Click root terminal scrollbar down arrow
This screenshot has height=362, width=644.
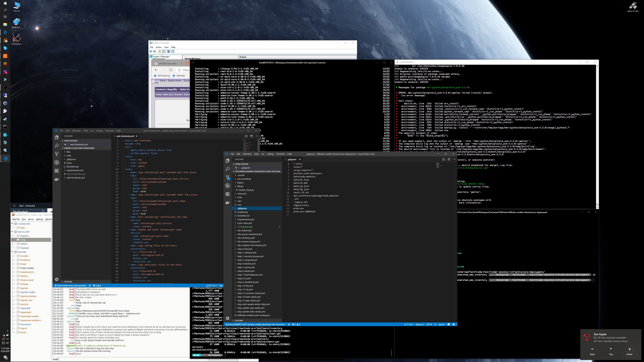pyautogui.click(x=597, y=207)
